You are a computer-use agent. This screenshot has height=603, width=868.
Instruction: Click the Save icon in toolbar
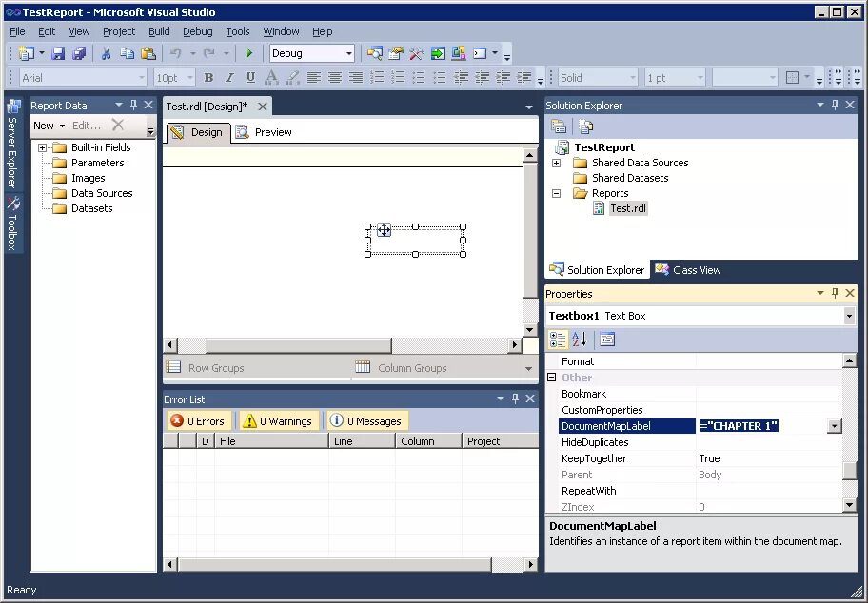click(x=58, y=53)
